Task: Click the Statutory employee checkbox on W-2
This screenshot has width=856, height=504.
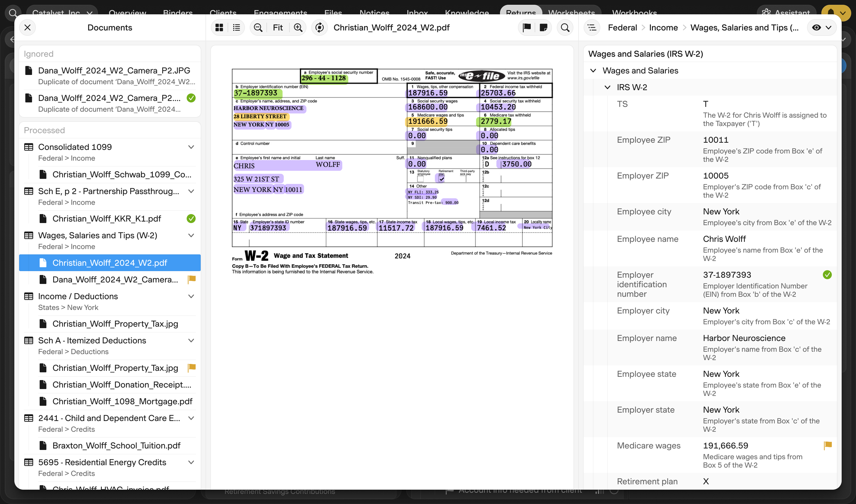Action: 421,179
